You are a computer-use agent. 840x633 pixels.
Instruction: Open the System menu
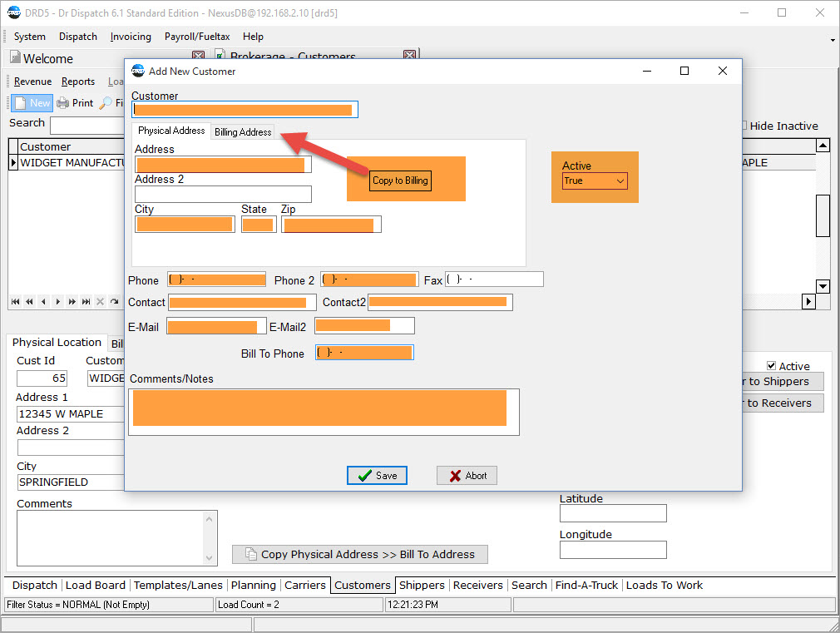29,37
